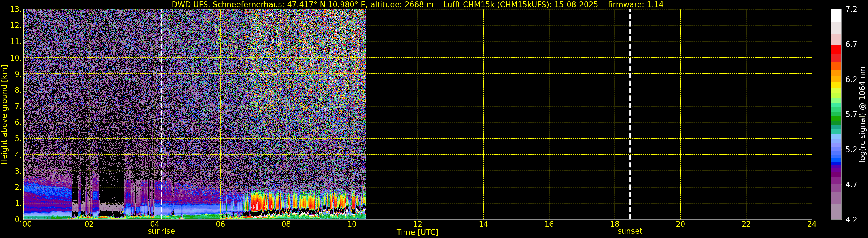Click the green segment of the colorbar
The image size is (868, 238).
pyautogui.click(x=836, y=119)
